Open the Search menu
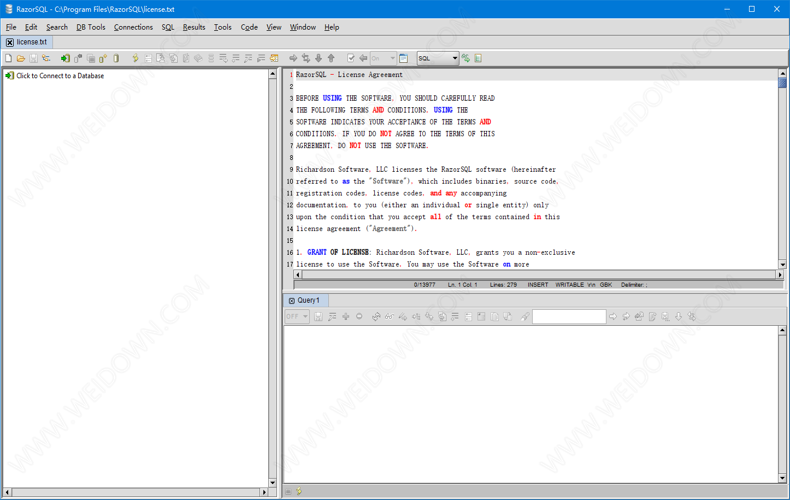Viewport: 790px width, 500px height. [x=57, y=27]
